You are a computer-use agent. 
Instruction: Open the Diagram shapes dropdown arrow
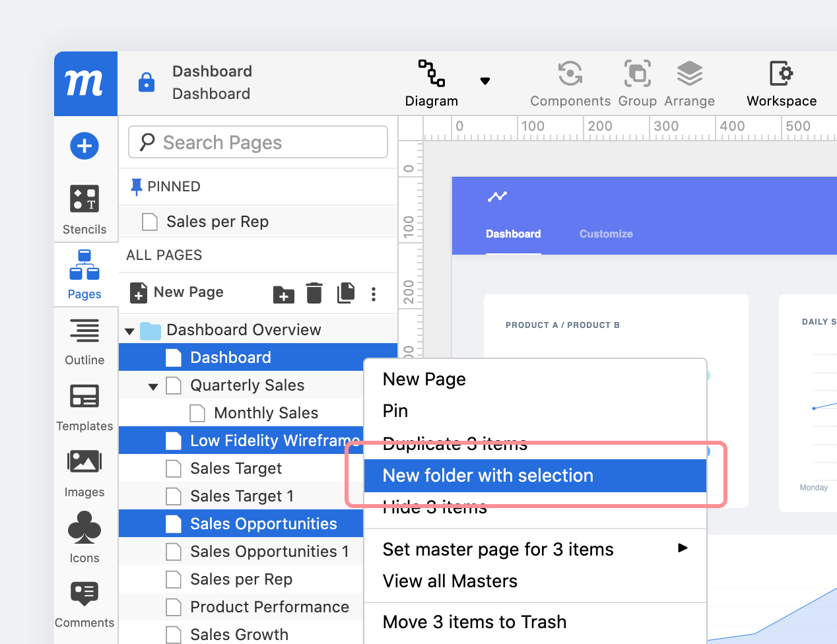click(485, 80)
